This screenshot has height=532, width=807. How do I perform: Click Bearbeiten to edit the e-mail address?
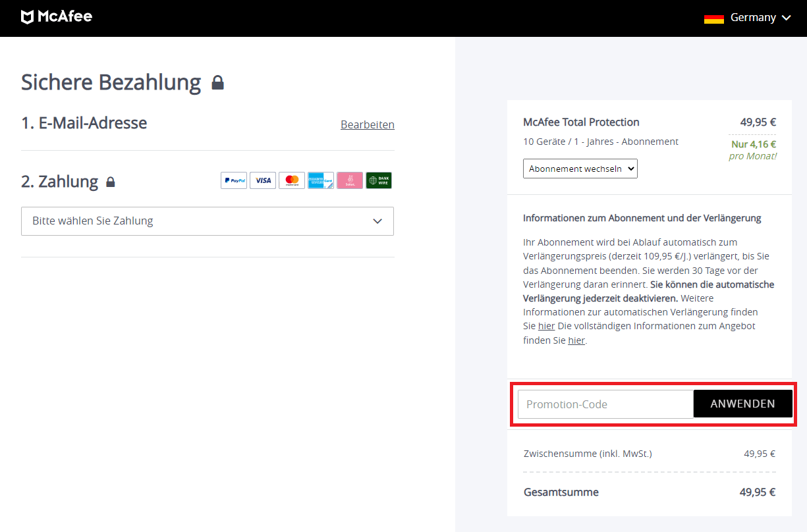click(368, 124)
